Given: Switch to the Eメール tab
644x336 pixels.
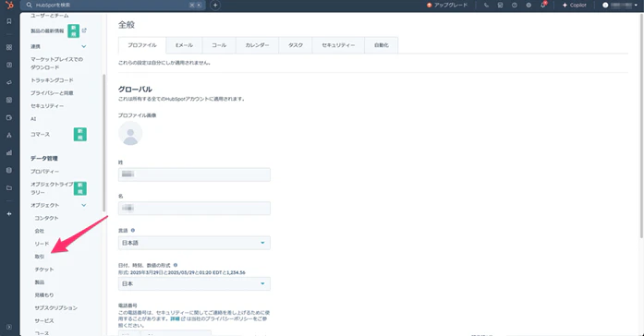Looking at the screenshot, I should tap(184, 45).
